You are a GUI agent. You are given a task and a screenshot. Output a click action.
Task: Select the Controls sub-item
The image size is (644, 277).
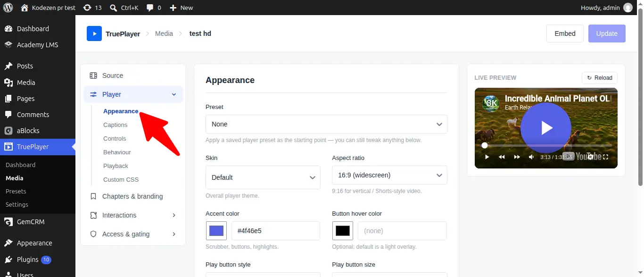pos(115,138)
